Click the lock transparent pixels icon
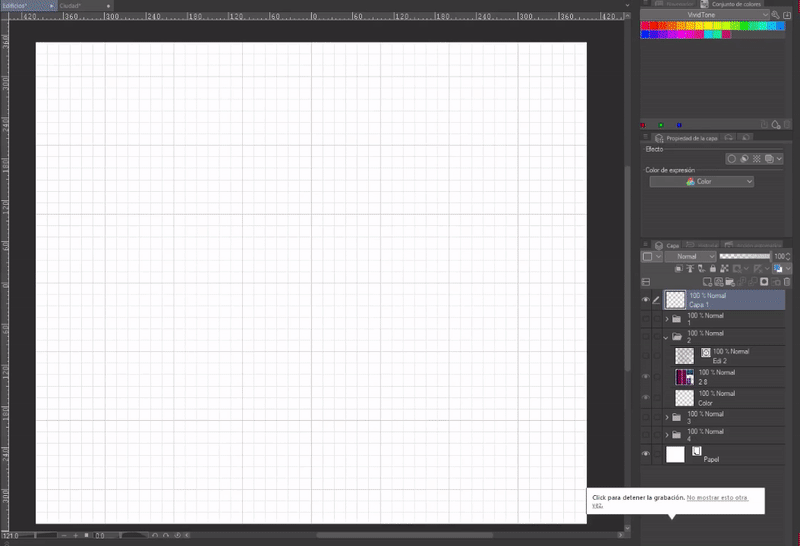Screen dimensions: 800x546 click(x=724, y=268)
